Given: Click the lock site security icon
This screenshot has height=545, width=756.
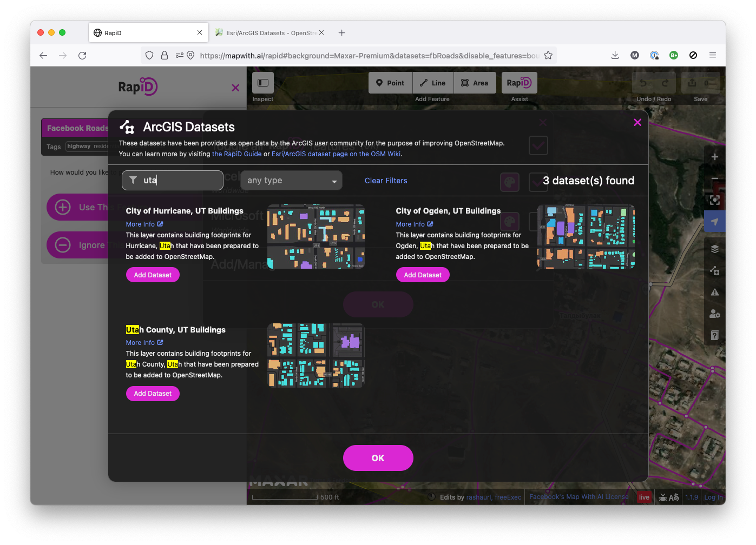Looking at the screenshot, I should (165, 55).
